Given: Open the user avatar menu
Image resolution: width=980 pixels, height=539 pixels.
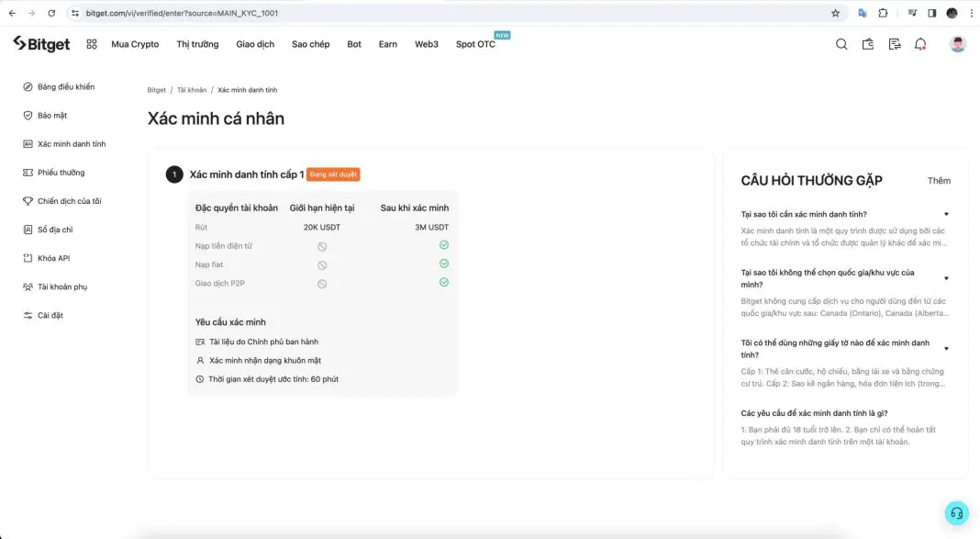Looking at the screenshot, I should 957,44.
